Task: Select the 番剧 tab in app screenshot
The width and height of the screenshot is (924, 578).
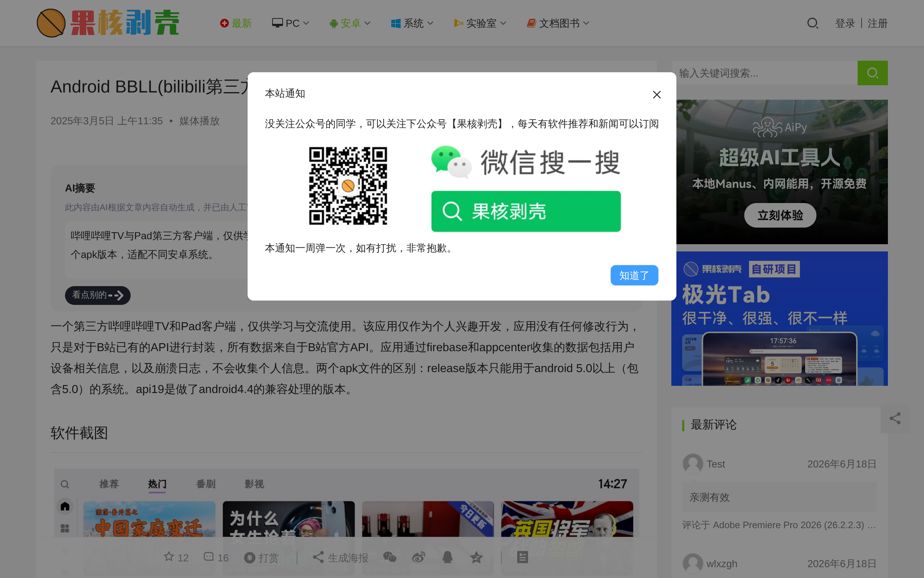Action: click(x=206, y=484)
